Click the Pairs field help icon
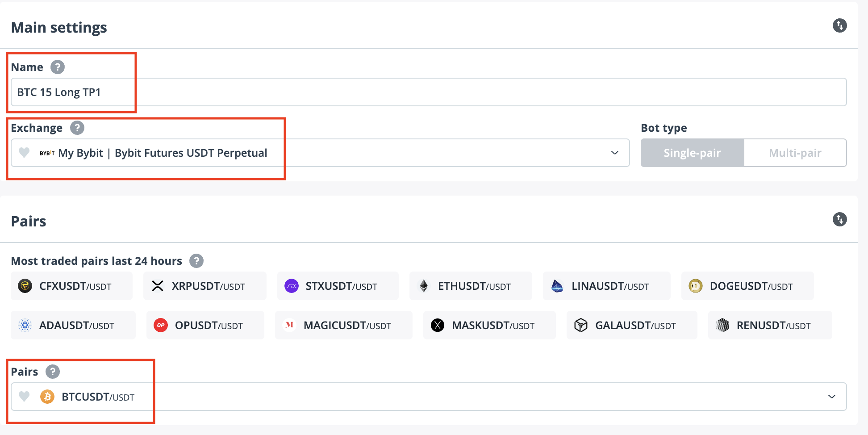This screenshot has width=868, height=435. [x=53, y=372]
